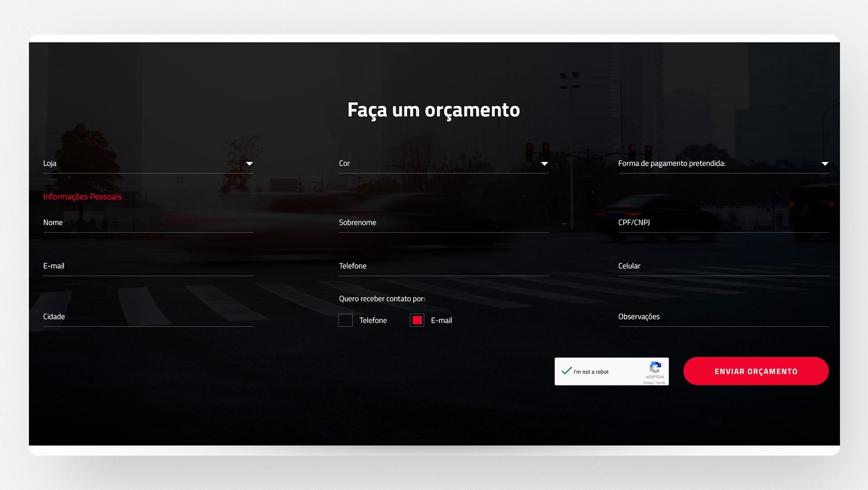Open the reCAPTCHA Privacy link
868x490 pixels.
648,383
